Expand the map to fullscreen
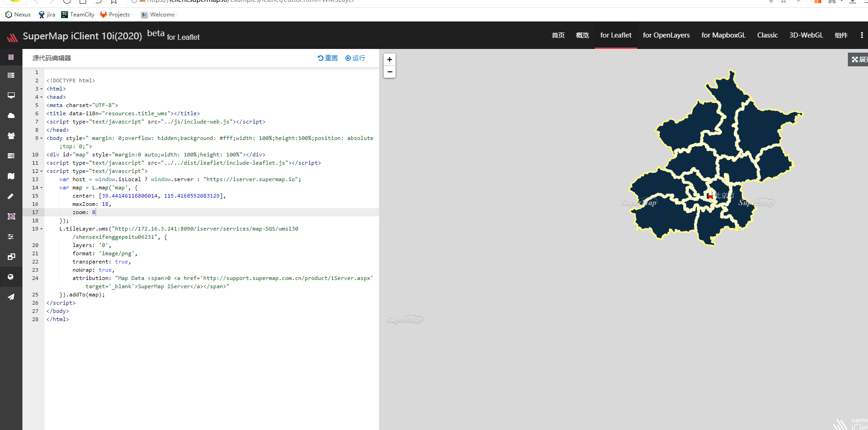 (858, 59)
